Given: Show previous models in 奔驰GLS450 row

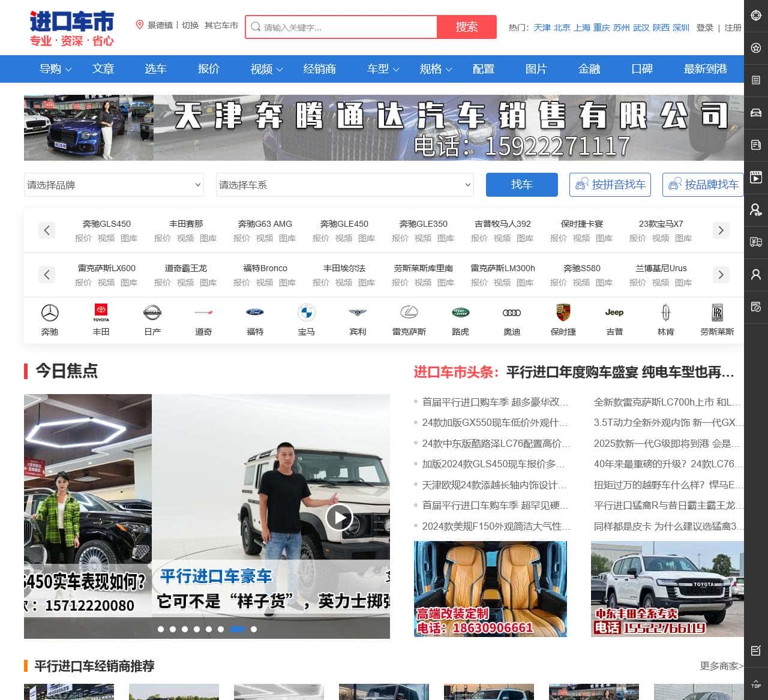Looking at the screenshot, I should click(x=47, y=230).
